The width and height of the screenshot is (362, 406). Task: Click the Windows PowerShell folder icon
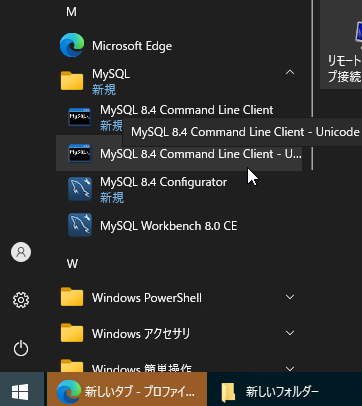(72, 297)
